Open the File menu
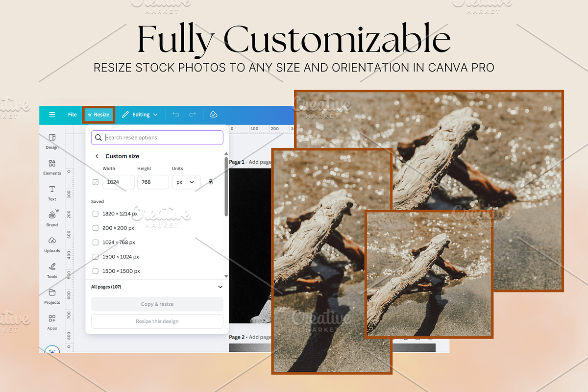Viewport: 588px width, 392px height. pyautogui.click(x=73, y=115)
